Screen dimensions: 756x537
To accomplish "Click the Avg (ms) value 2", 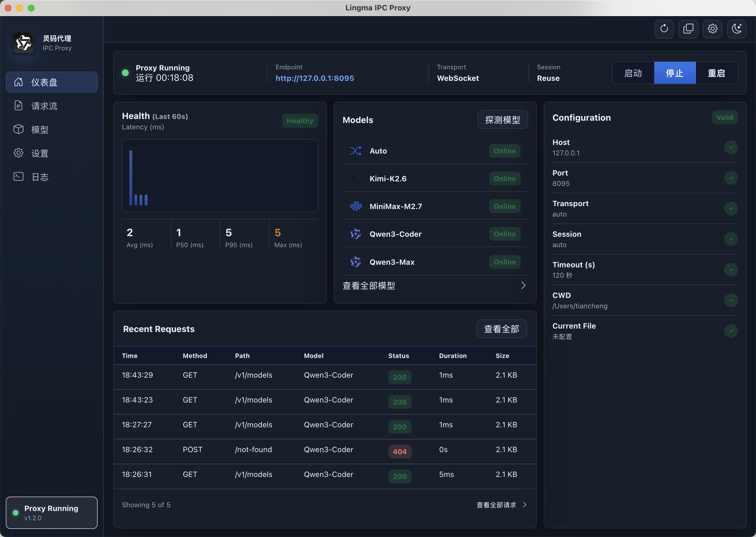I will (130, 232).
